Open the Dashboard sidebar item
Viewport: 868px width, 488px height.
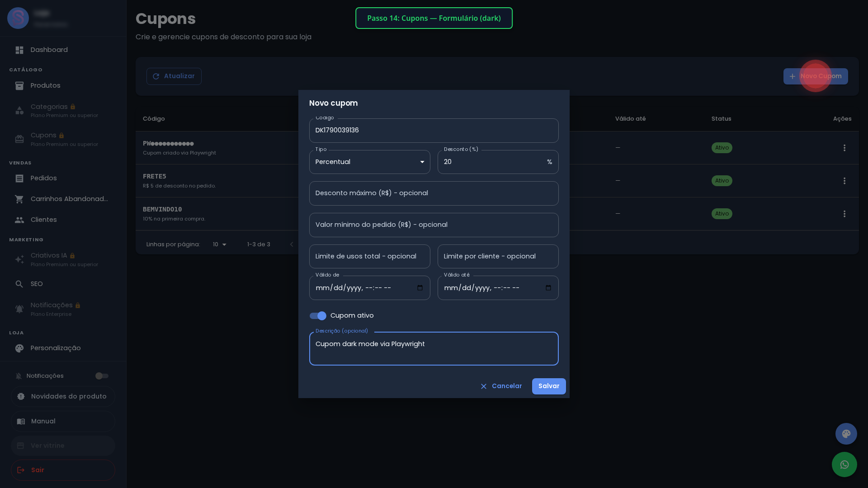click(x=63, y=50)
